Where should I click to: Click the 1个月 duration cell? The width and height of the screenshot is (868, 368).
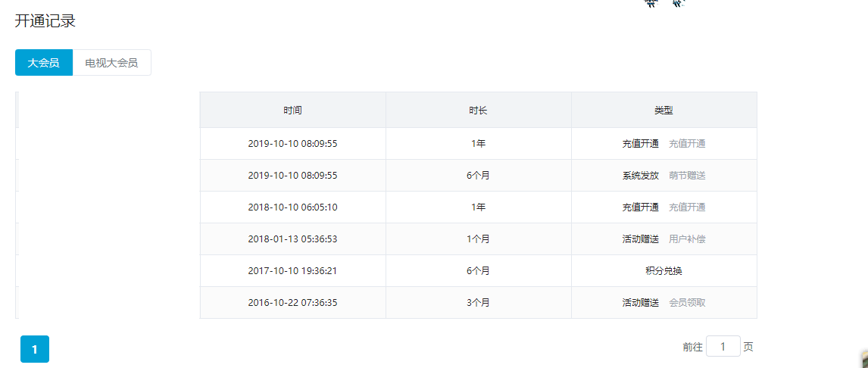(478, 239)
